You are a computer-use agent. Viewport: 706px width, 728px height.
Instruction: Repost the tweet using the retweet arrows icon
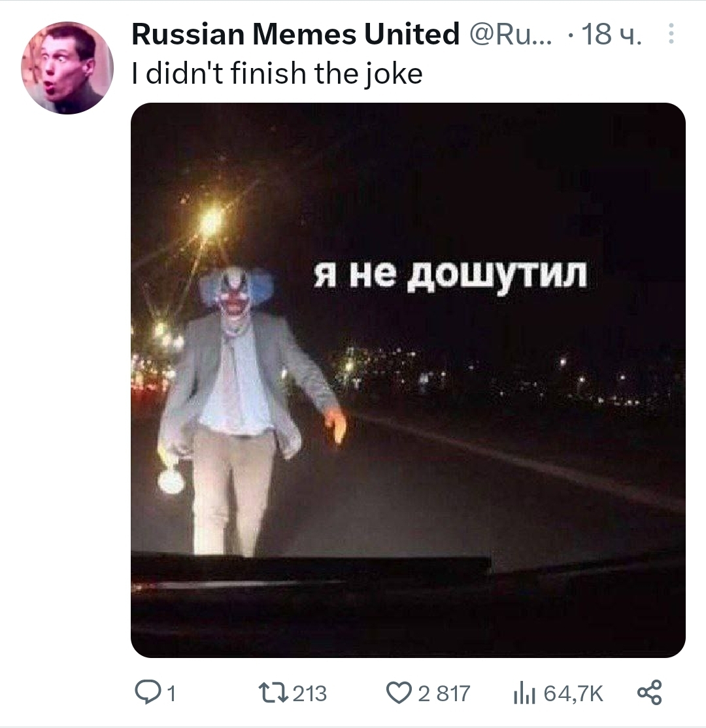pyautogui.click(x=273, y=693)
